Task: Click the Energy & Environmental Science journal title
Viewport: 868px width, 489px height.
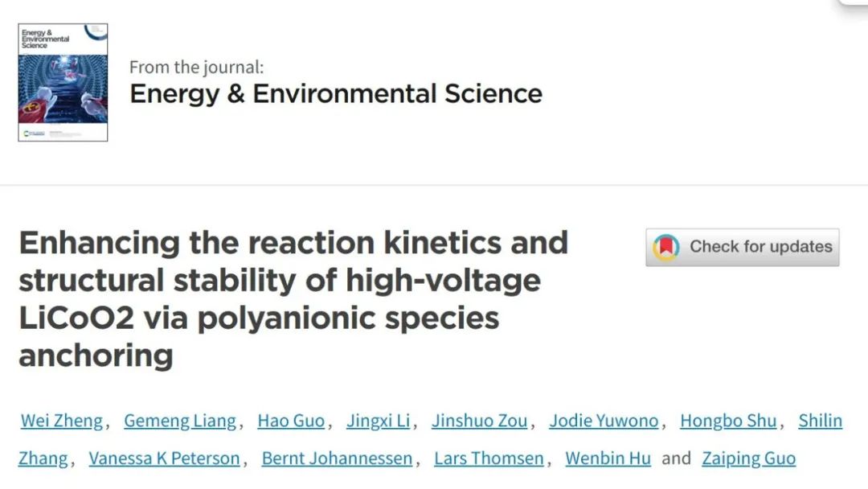Action: [336, 93]
